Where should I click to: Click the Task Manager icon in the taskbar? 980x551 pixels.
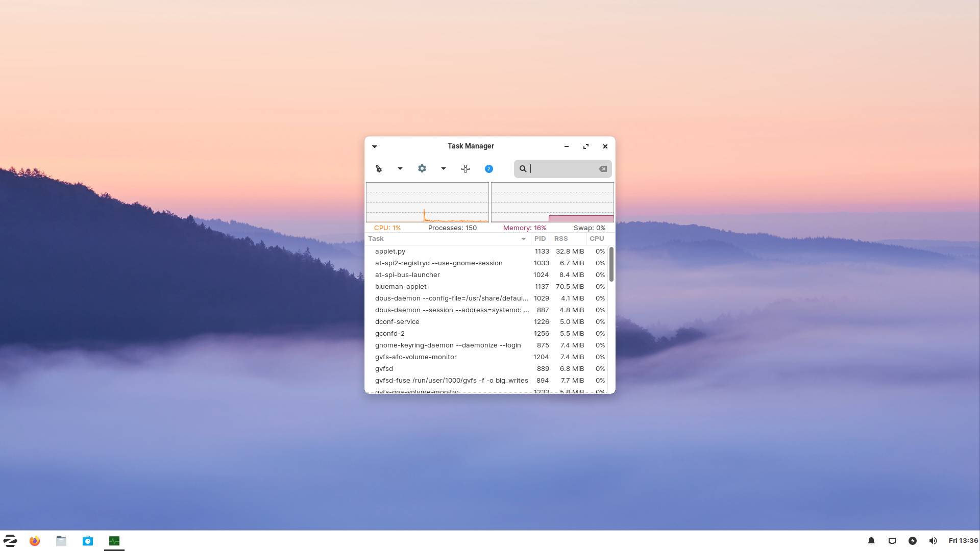[x=114, y=540]
